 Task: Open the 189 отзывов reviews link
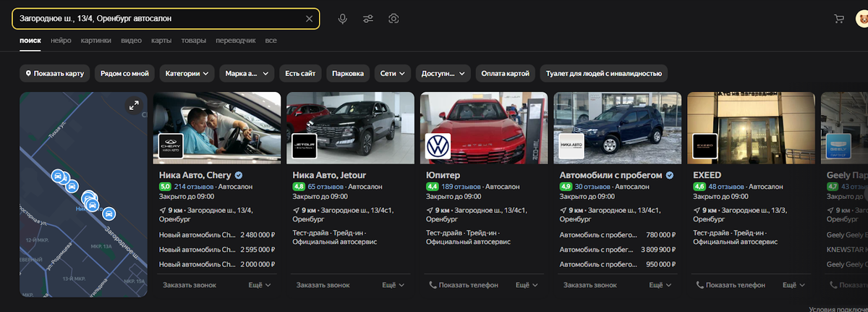[461, 186]
